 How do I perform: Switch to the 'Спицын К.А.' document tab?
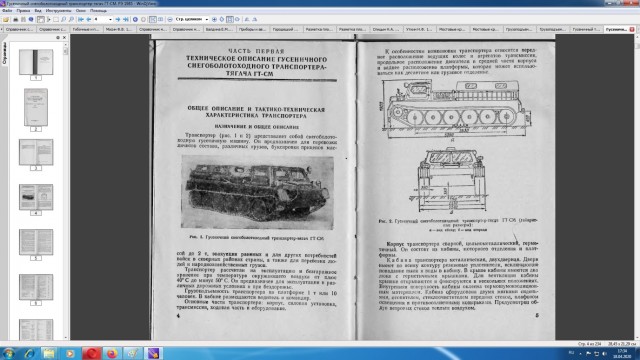(386, 29)
